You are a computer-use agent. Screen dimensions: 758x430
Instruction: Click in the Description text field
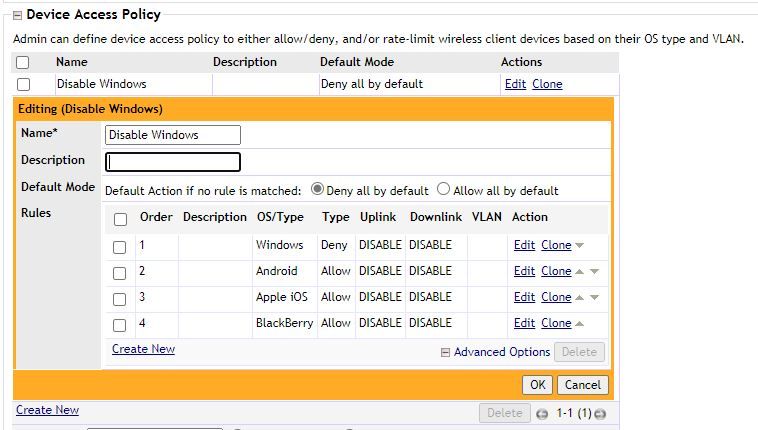[x=173, y=162]
